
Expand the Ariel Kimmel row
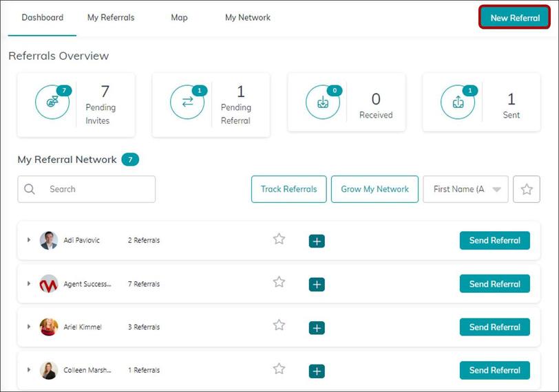pos(29,327)
